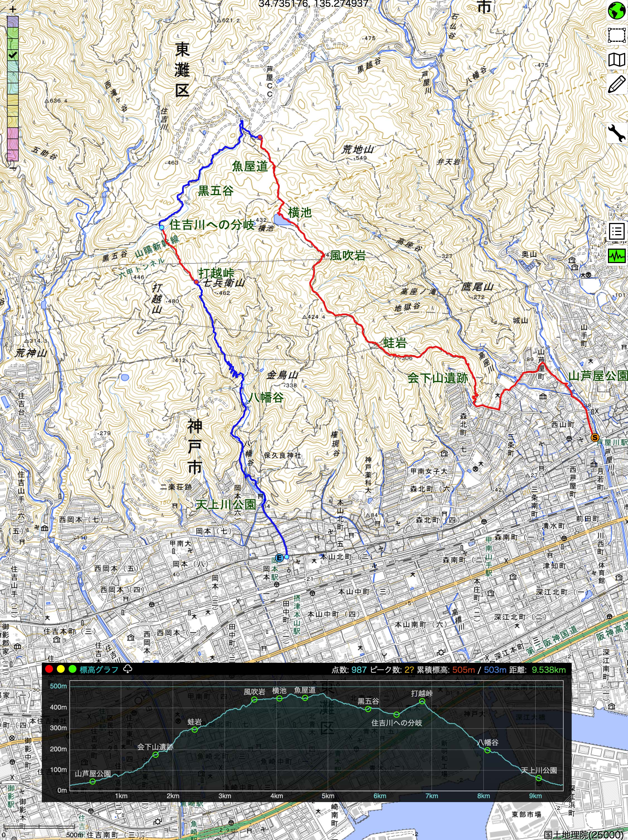This screenshot has height=840, width=628.
Task: Close graph panel with red circle button
Action: [x=49, y=669]
